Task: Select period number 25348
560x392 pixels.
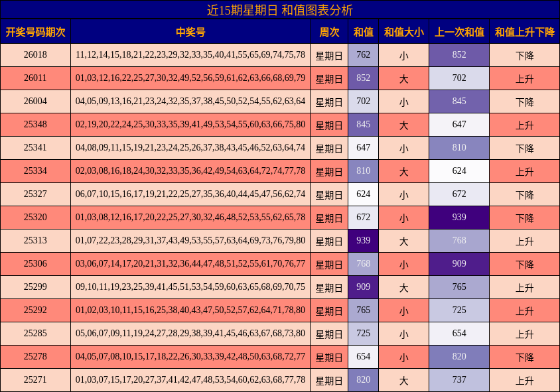Action: [36, 125]
